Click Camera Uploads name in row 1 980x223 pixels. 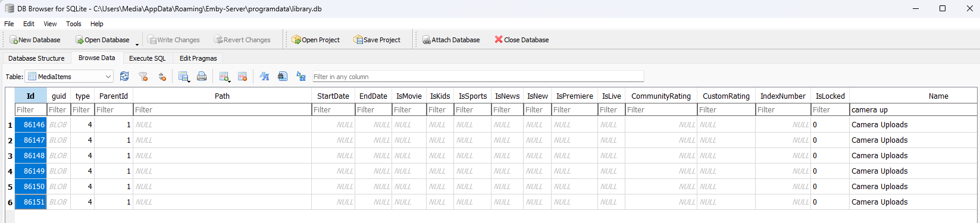pyautogui.click(x=879, y=125)
